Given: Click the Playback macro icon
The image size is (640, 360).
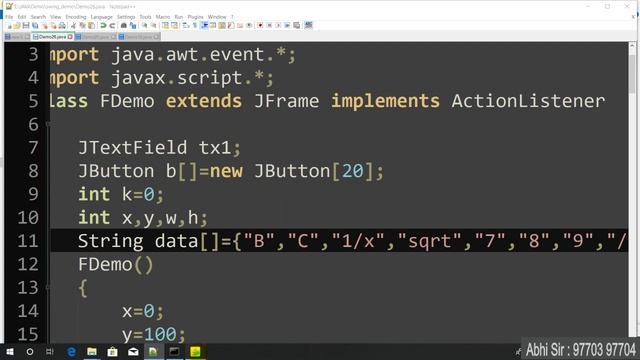Looking at the screenshot, I should click(x=278, y=26).
